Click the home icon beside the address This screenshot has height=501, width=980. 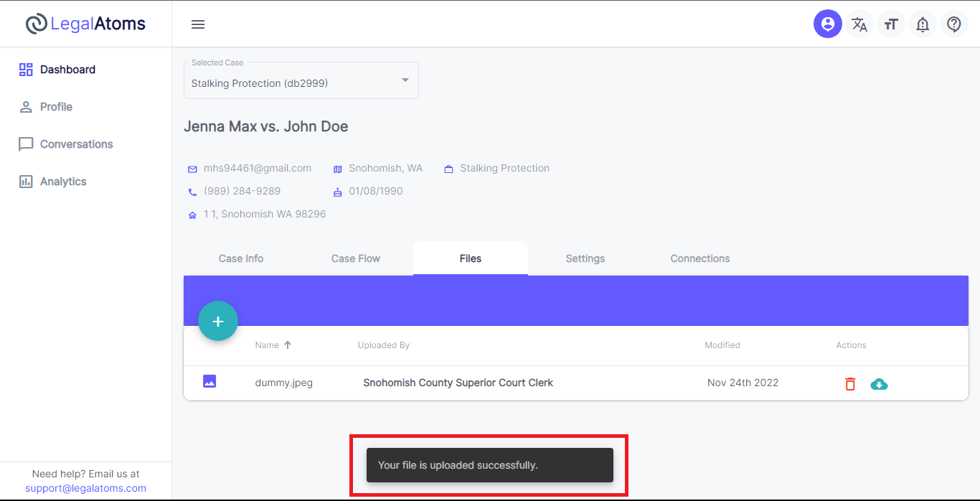(192, 215)
